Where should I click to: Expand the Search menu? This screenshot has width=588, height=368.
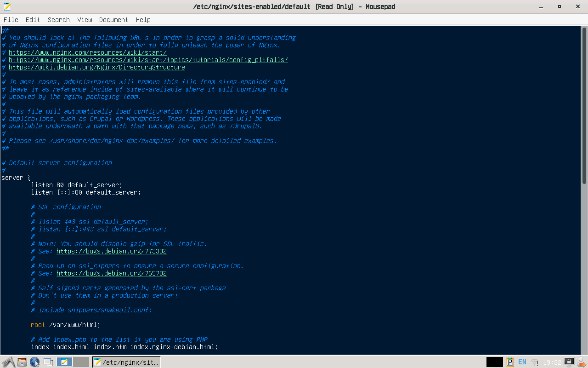tap(59, 20)
